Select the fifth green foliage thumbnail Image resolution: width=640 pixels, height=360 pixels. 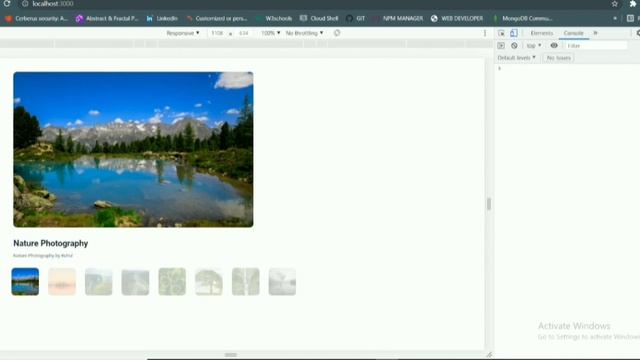[172, 282]
